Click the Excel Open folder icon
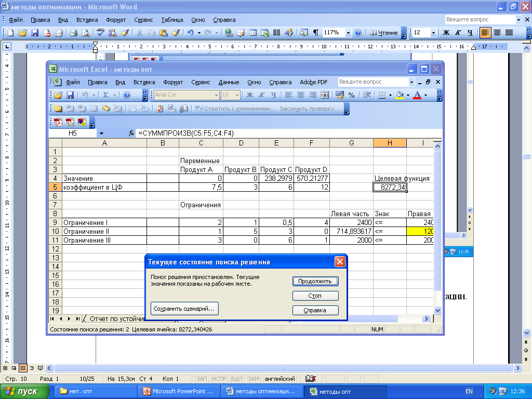The width and height of the screenshot is (532, 399). pyautogui.click(x=58, y=95)
